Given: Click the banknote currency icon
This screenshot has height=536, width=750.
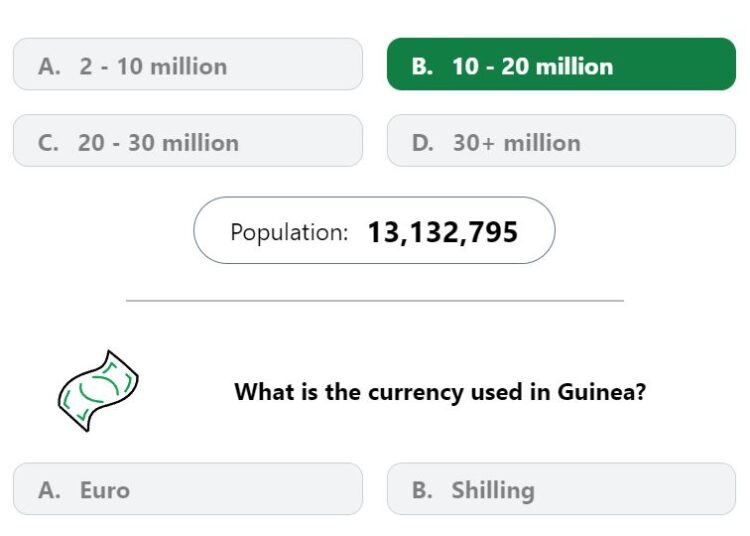Looking at the screenshot, I should tap(98, 391).
